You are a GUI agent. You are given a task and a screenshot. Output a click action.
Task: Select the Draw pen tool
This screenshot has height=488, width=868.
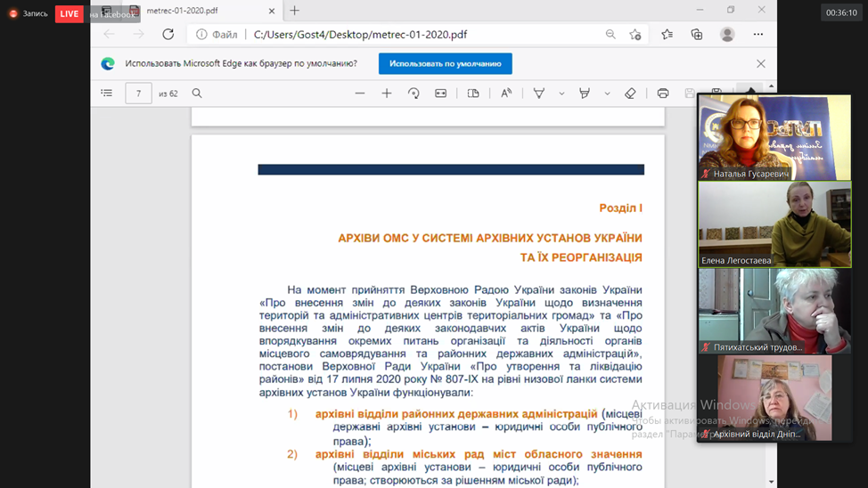click(x=538, y=94)
